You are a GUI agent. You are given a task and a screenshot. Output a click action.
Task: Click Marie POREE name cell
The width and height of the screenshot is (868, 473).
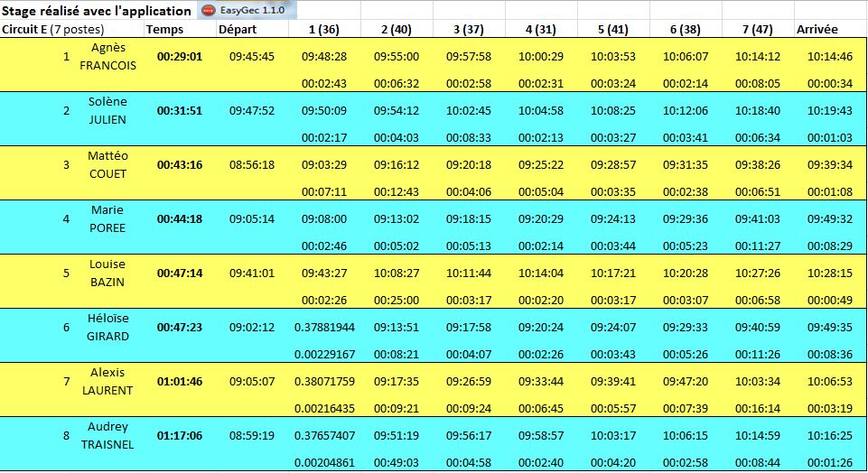[107, 218]
